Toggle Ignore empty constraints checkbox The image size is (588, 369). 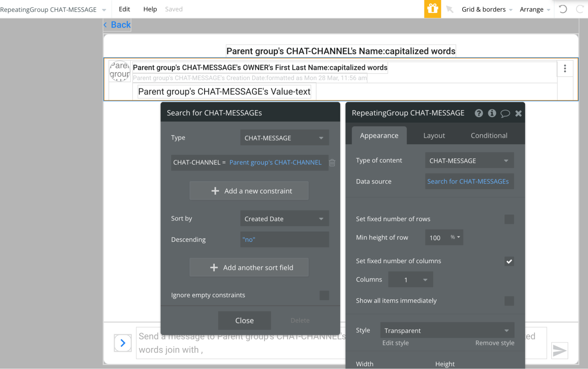tap(324, 295)
